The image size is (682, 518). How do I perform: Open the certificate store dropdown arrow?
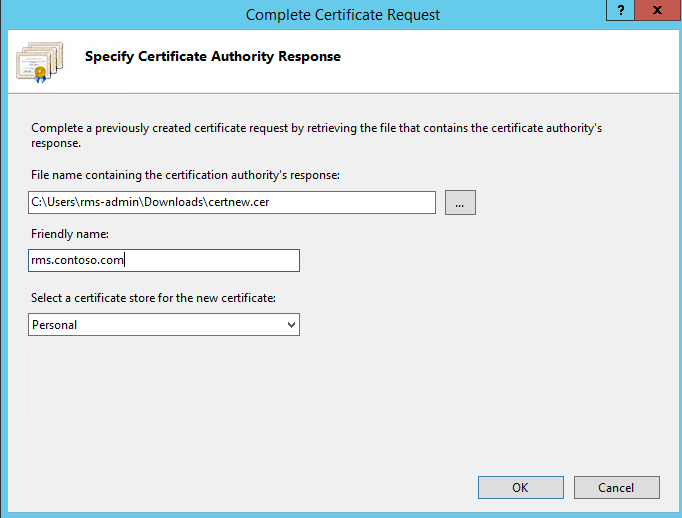click(x=291, y=324)
